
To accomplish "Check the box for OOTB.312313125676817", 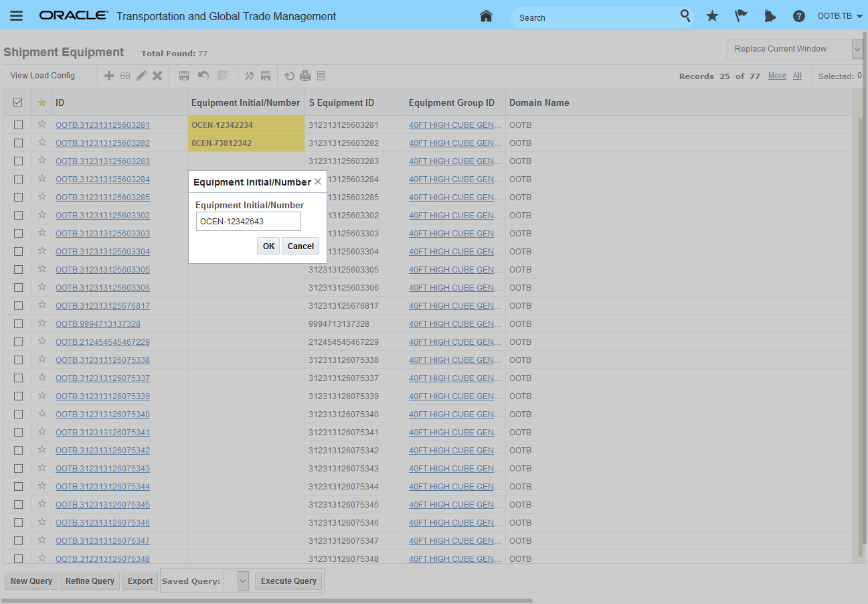I will [x=18, y=305].
